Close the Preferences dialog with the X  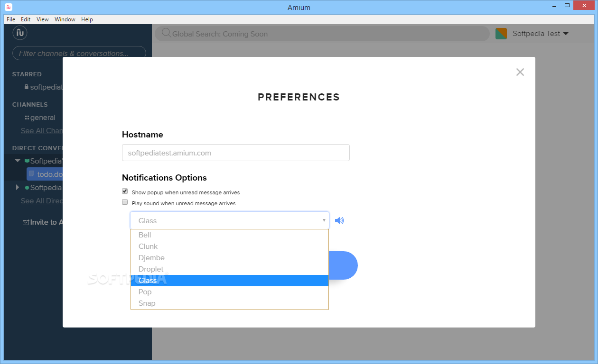(520, 72)
